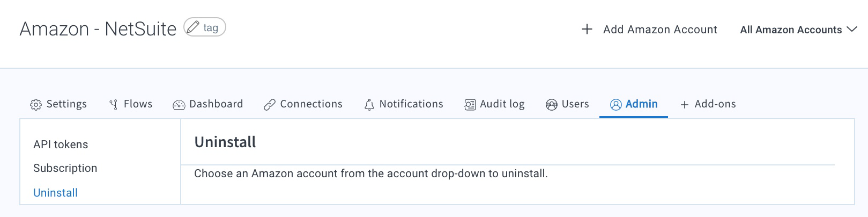The height and width of the screenshot is (217, 868).
Task: Click the plus icon beside Add Amazon Account
Action: [587, 29]
